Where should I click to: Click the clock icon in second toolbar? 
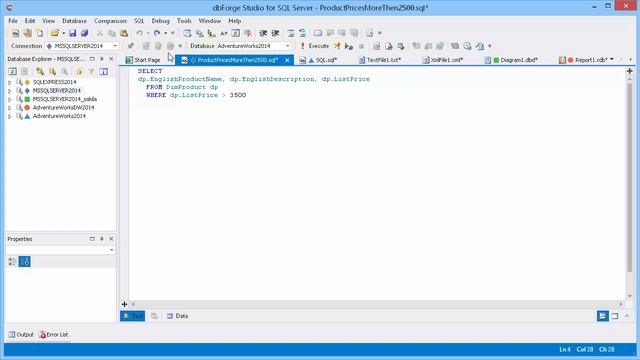click(x=467, y=46)
